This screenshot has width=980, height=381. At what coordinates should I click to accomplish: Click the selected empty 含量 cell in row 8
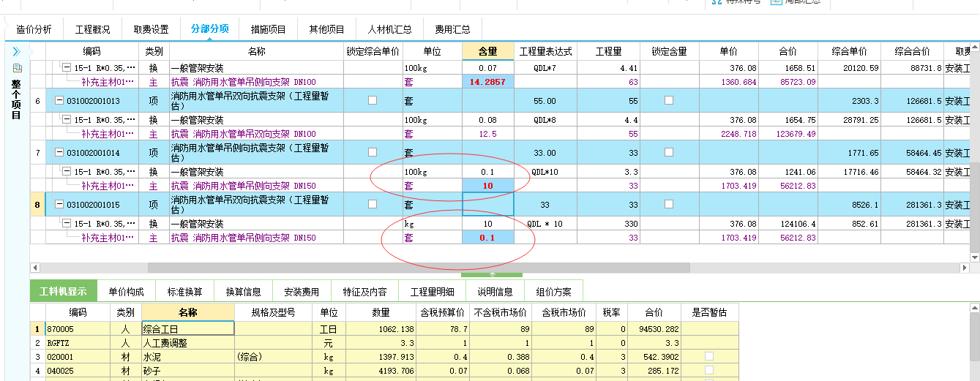click(x=487, y=204)
